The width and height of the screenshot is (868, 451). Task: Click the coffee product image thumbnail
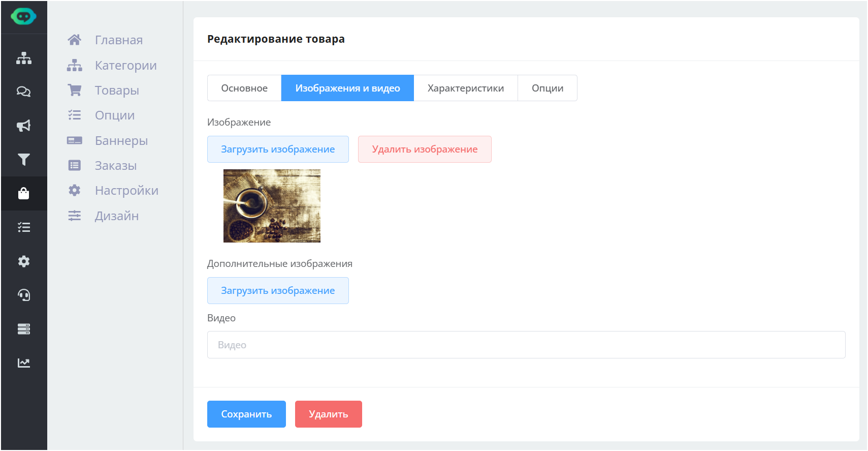(x=272, y=206)
